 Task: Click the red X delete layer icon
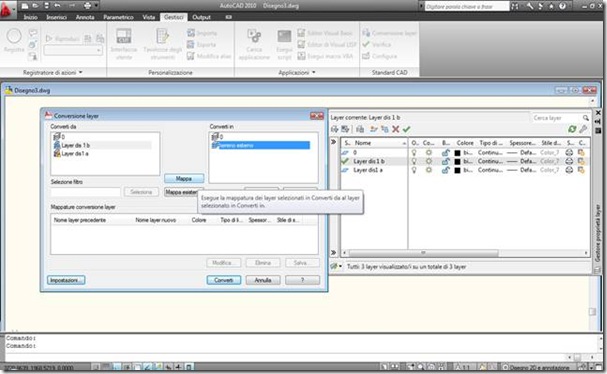pyautogui.click(x=396, y=129)
